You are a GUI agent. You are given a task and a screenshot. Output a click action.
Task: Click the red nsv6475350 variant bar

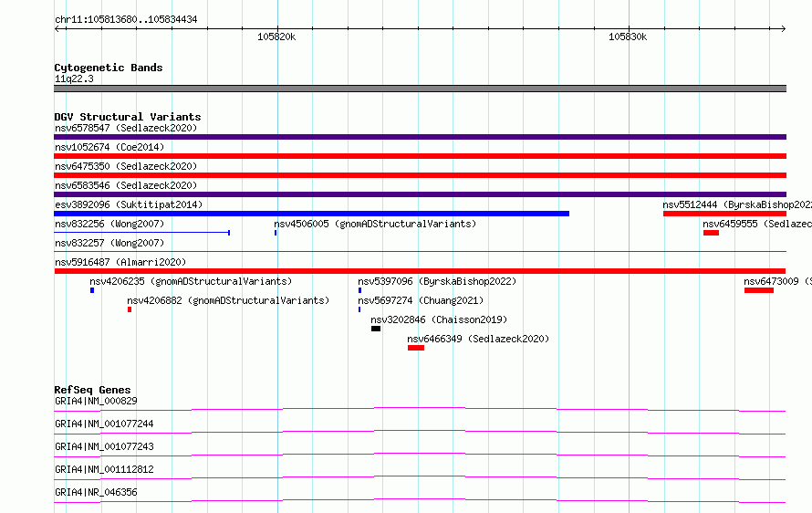pyautogui.click(x=420, y=175)
